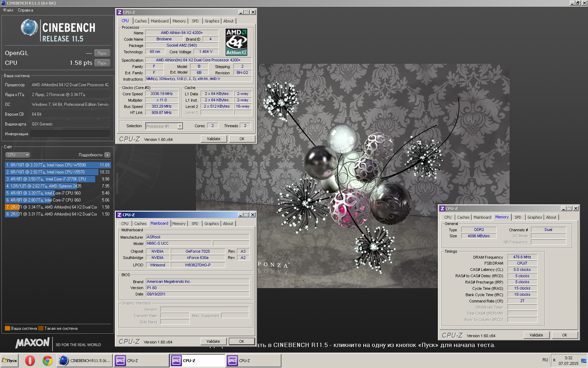Select ranking row Intel Xeon CPU W5590
Image resolution: width=588 pixels, height=368 pixels.
coord(58,165)
